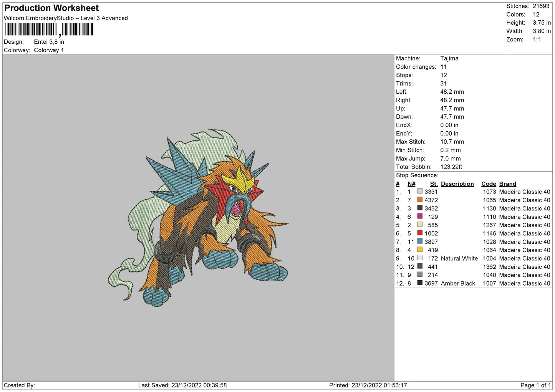This screenshot has height=392, width=555.
Task: Click the 1073 pale green color swatch
Action: [x=420, y=191]
